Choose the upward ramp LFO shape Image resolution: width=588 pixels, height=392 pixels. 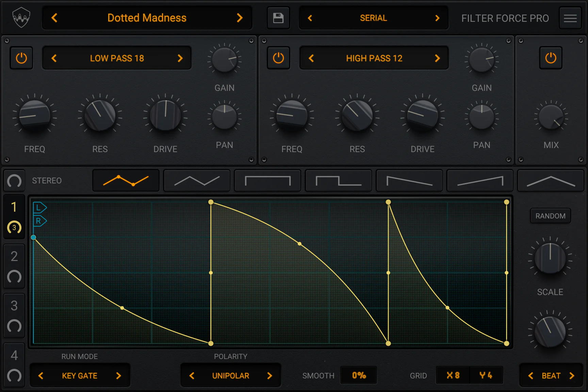point(480,181)
